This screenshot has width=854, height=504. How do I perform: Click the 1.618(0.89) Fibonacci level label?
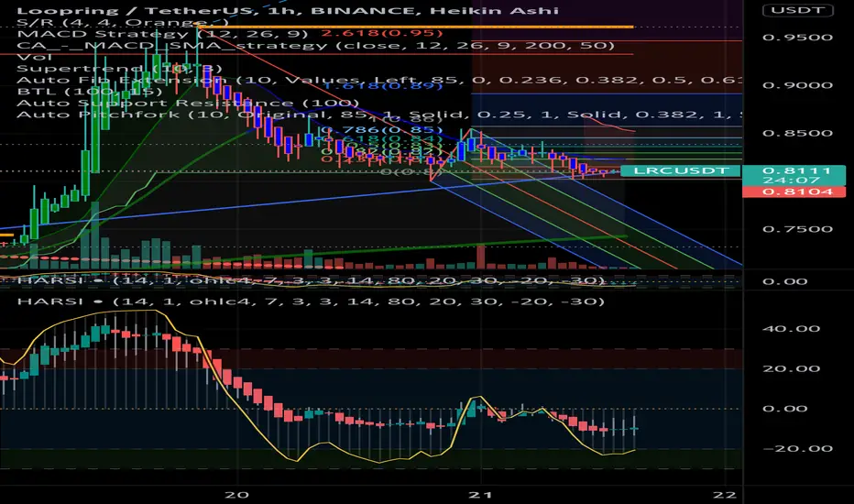click(383, 85)
